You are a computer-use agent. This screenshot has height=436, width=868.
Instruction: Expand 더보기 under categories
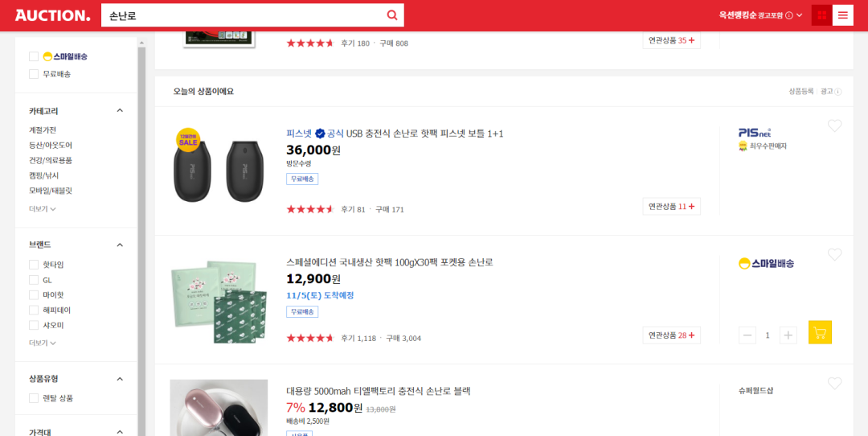click(x=43, y=209)
